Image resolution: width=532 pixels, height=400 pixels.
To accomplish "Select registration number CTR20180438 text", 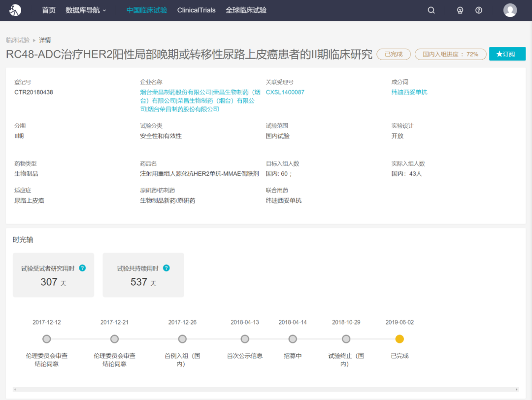I will tap(33, 92).
